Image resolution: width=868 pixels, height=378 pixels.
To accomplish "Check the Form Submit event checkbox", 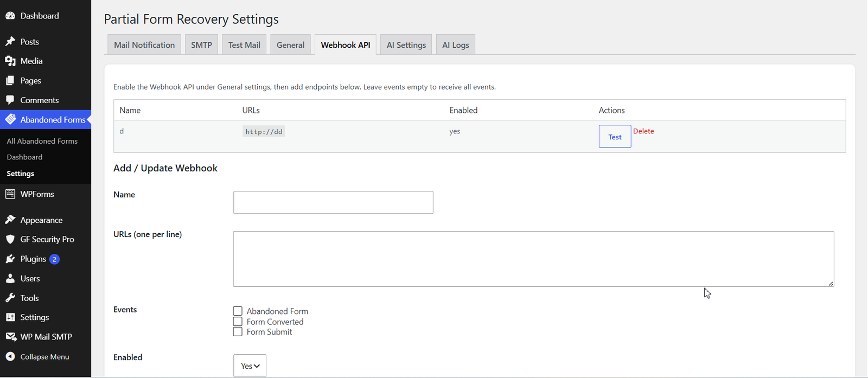I will [238, 332].
